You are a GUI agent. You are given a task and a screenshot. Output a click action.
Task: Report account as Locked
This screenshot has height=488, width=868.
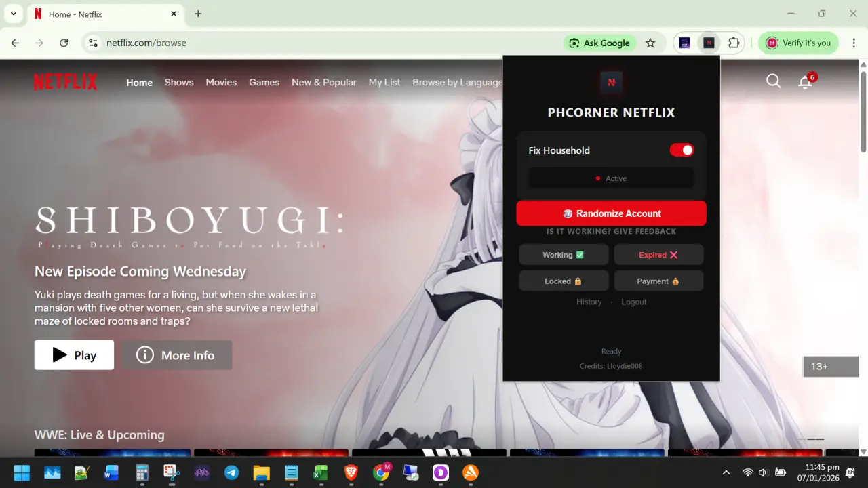point(564,281)
